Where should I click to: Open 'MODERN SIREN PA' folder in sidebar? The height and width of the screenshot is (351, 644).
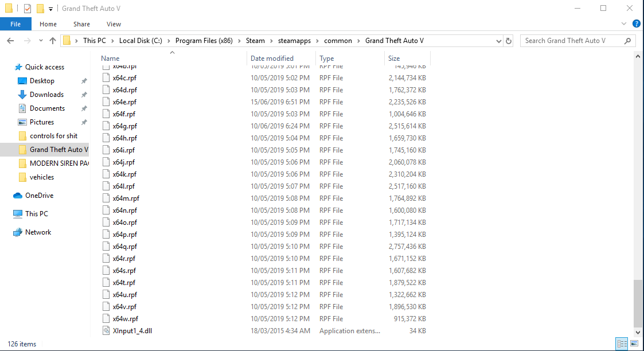point(59,163)
